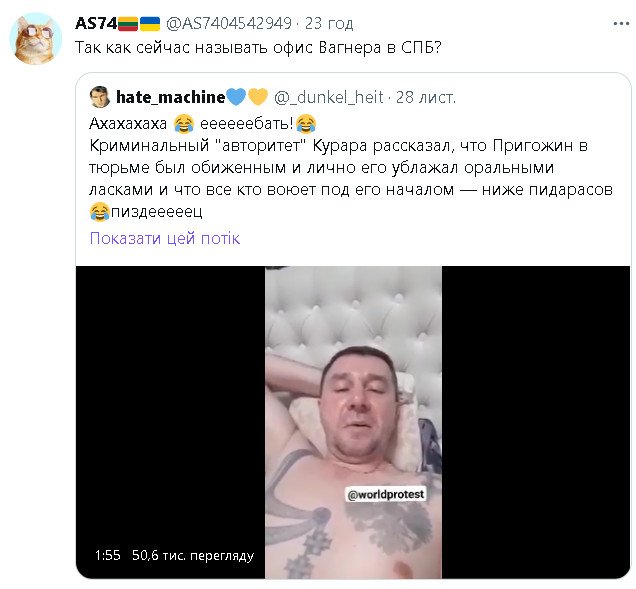The image size is (636, 589).
Task: Open the three-dot more options menu
Action: (621, 24)
